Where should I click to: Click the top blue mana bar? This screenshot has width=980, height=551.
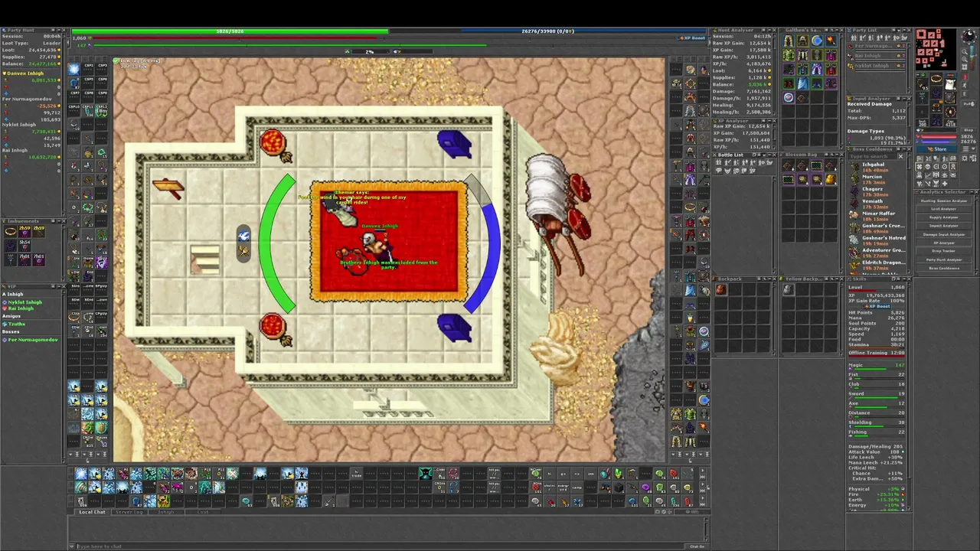549,31
